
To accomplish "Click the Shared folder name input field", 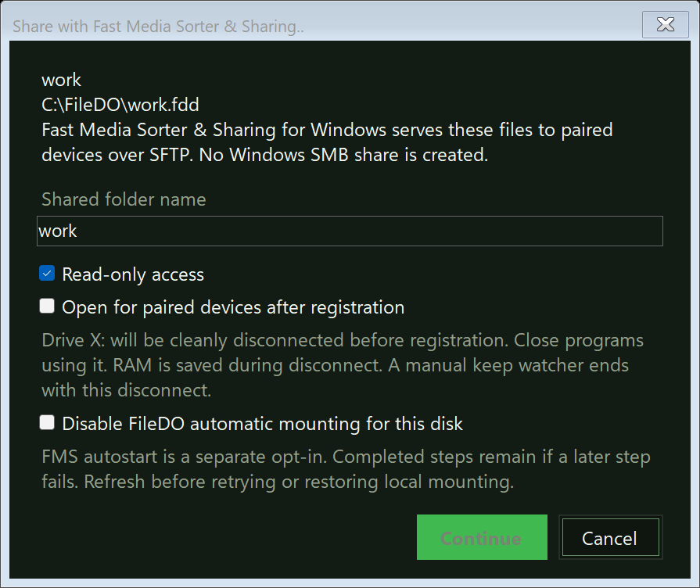I will tap(350, 231).
